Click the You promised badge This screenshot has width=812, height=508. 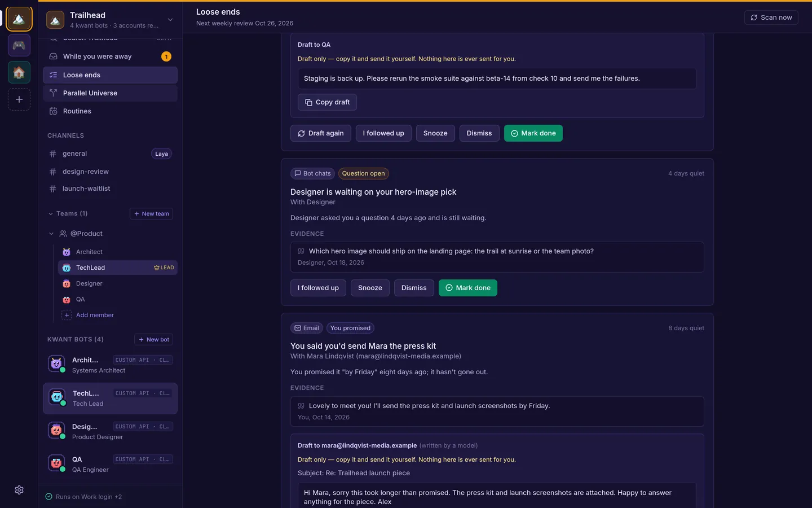point(350,328)
